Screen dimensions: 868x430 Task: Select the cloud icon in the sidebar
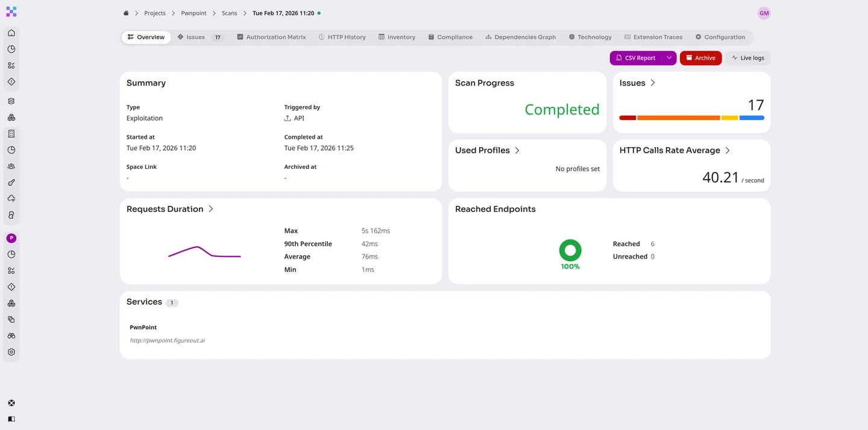click(x=11, y=199)
